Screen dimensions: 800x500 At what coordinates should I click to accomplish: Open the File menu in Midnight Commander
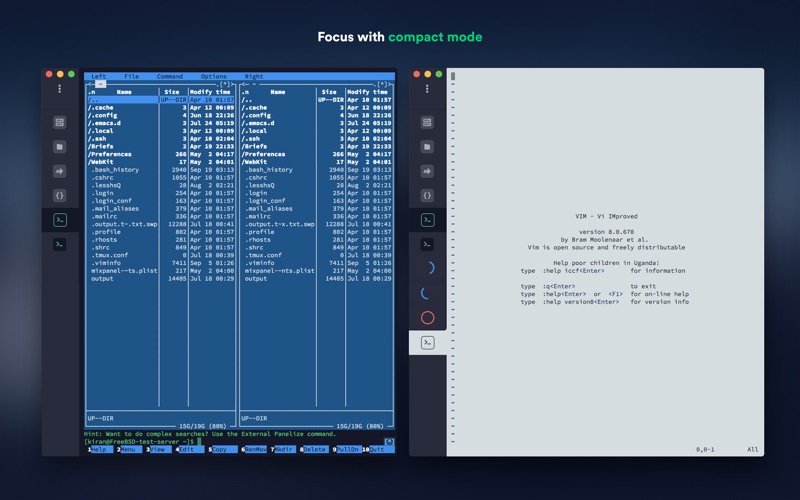coord(132,76)
